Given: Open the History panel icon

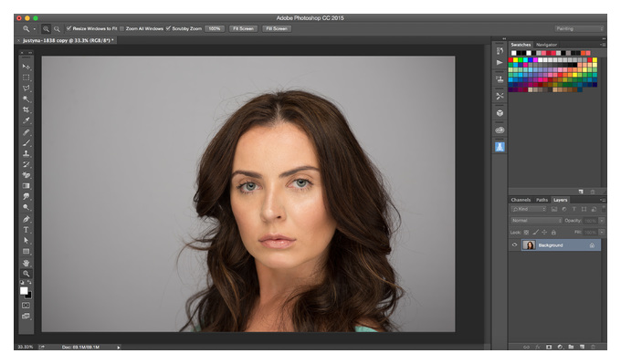Looking at the screenshot, I should pos(500,51).
